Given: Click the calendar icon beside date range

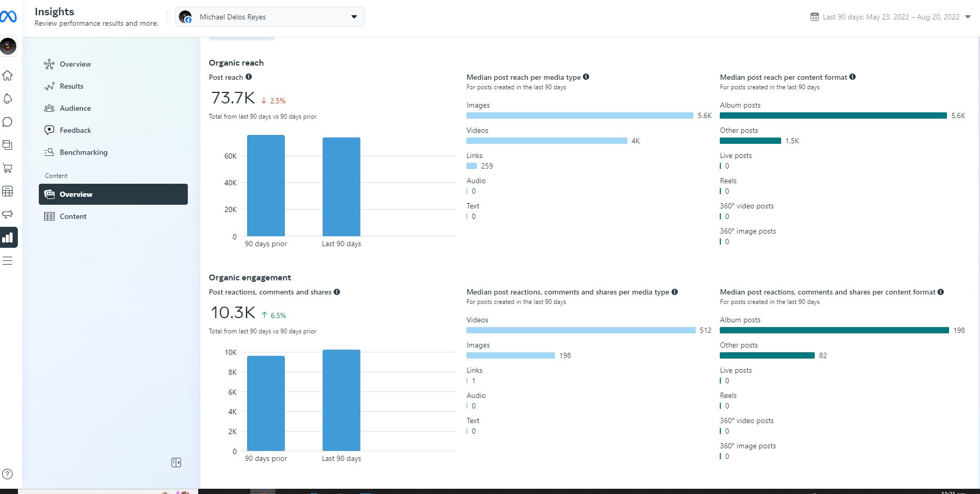Looking at the screenshot, I should pos(815,17).
